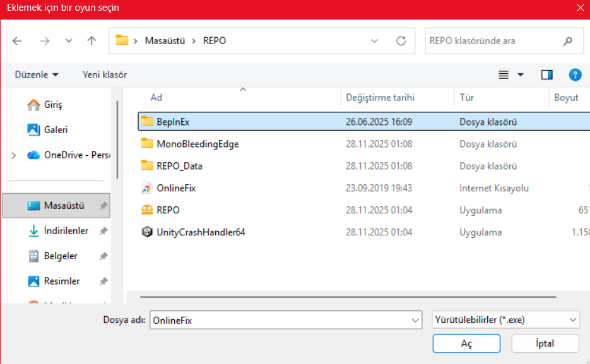590x364 pixels.
Task: Open help with the question mark icon
Action: [575, 74]
